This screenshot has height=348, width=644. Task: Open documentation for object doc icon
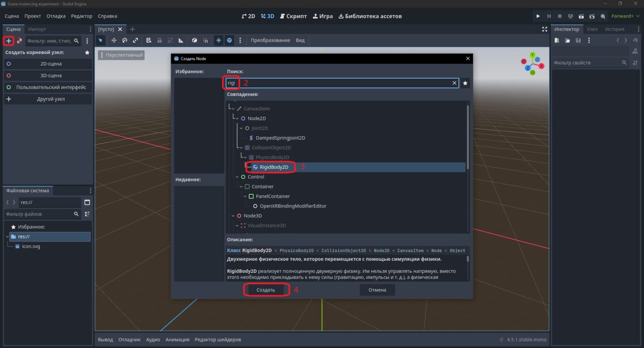(x=636, y=51)
